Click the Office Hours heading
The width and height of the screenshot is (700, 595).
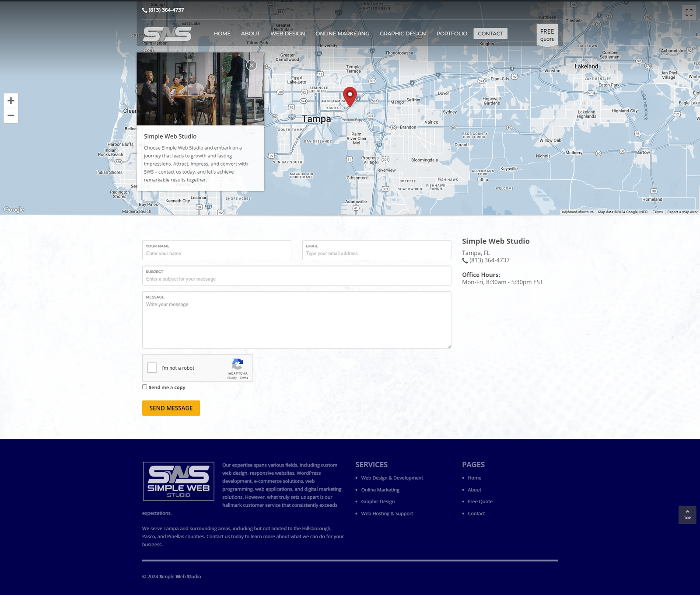[x=481, y=275]
